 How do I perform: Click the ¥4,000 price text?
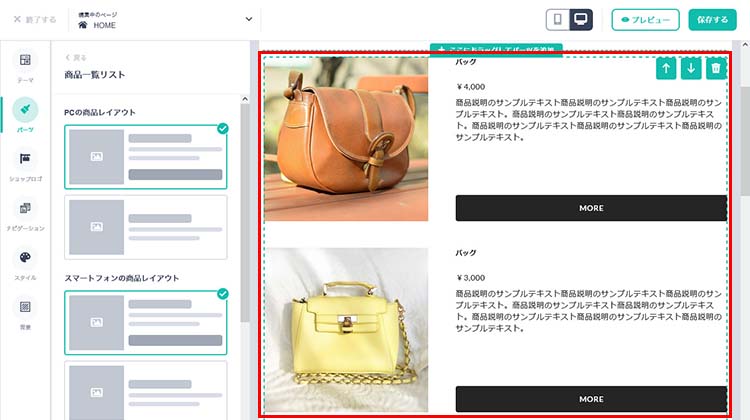471,87
